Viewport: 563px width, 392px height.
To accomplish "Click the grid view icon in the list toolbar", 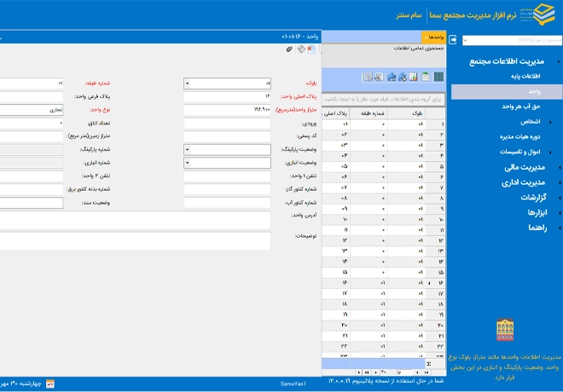I will 438,77.
